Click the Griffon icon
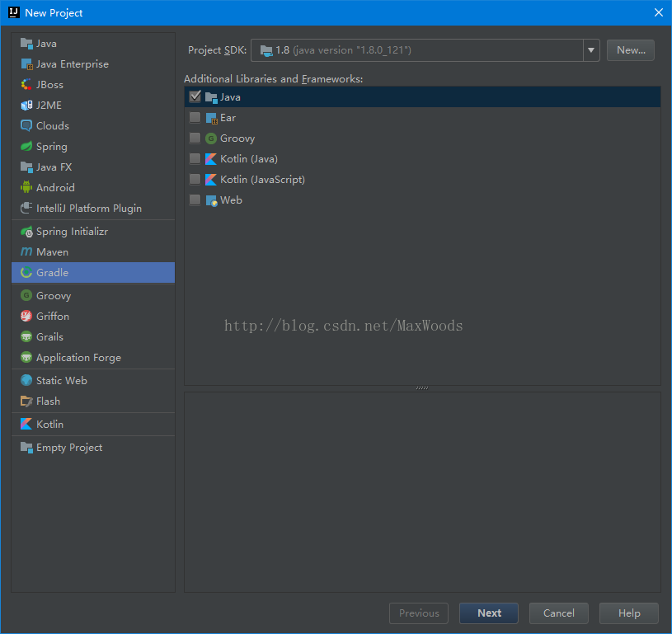 coord(26,316)
